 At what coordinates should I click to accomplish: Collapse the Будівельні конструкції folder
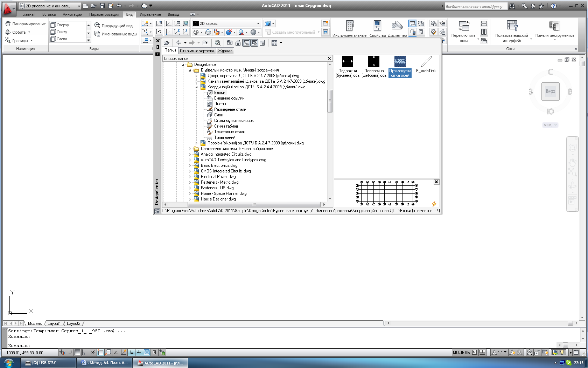pyautogui.click(x=190, y=70)
